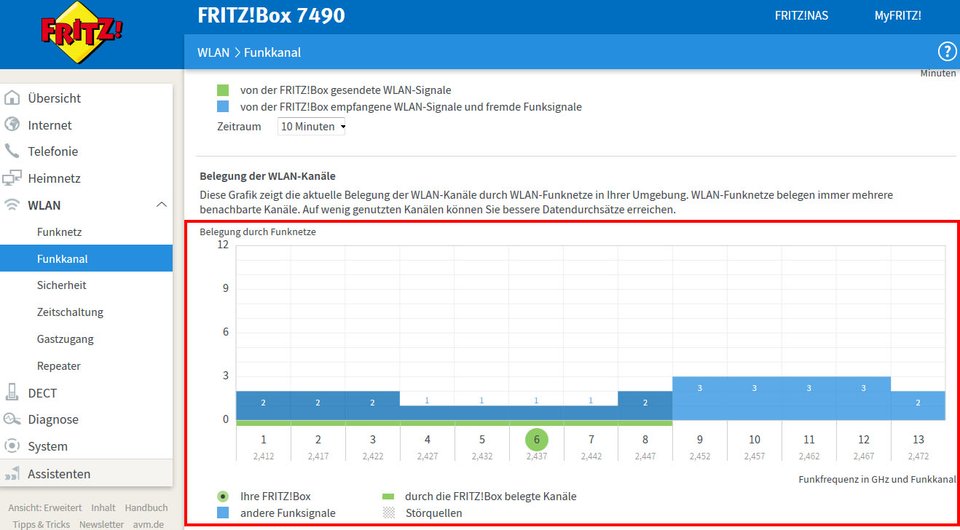Viewport: 960px width, 530px height.
Task: Click the Heimnetz computers icon
Action: coord(12,178)
